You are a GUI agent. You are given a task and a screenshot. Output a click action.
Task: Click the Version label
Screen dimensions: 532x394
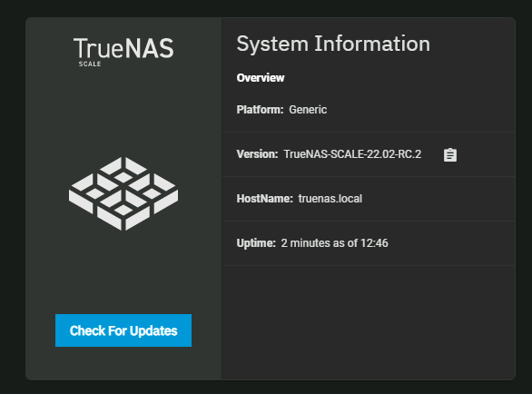tap(257, 154)
